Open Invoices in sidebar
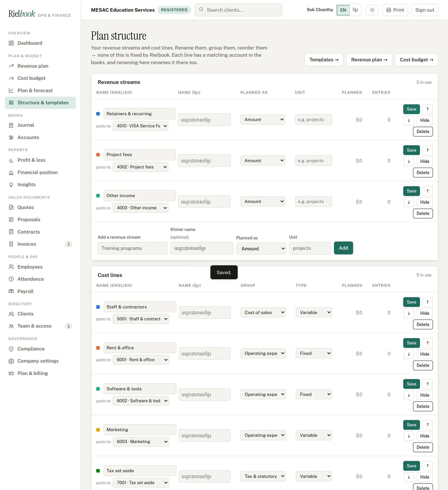 point(40,244)
